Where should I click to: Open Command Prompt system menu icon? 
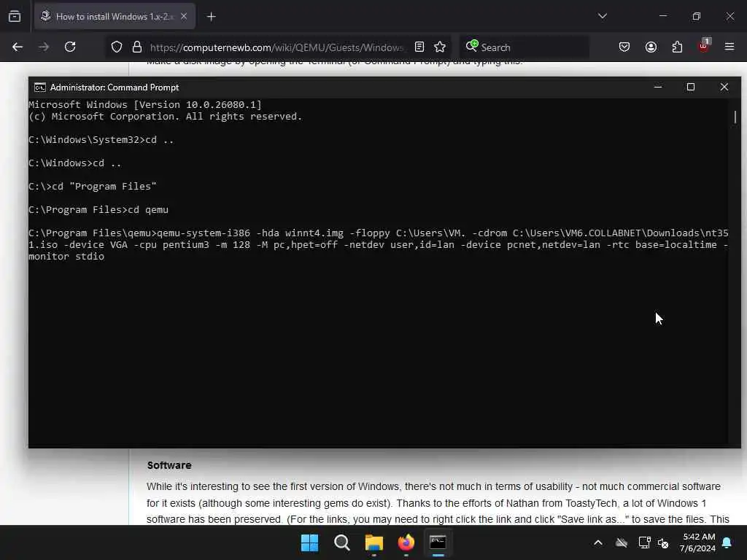(x=40, y=87)
